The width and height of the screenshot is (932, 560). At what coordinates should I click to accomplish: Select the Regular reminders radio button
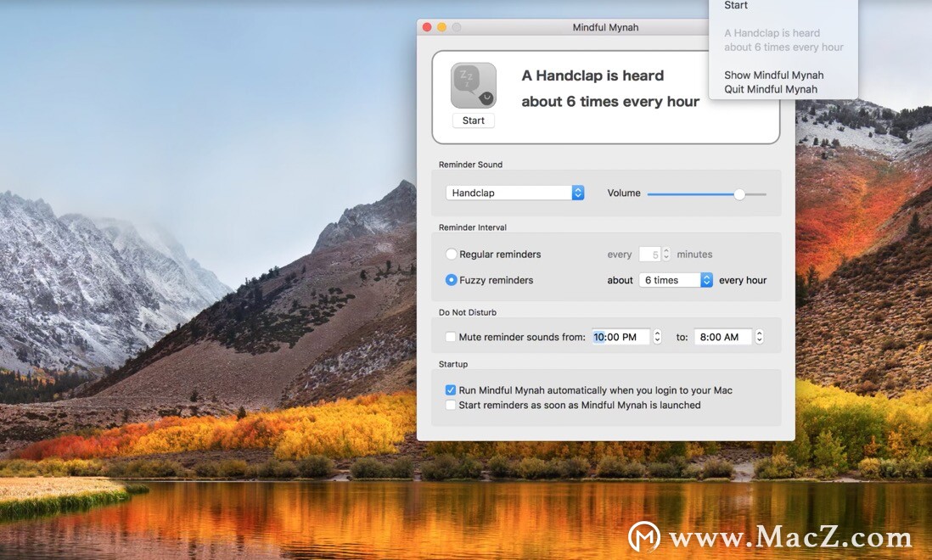pyautogui.click(x=451, y=255)
